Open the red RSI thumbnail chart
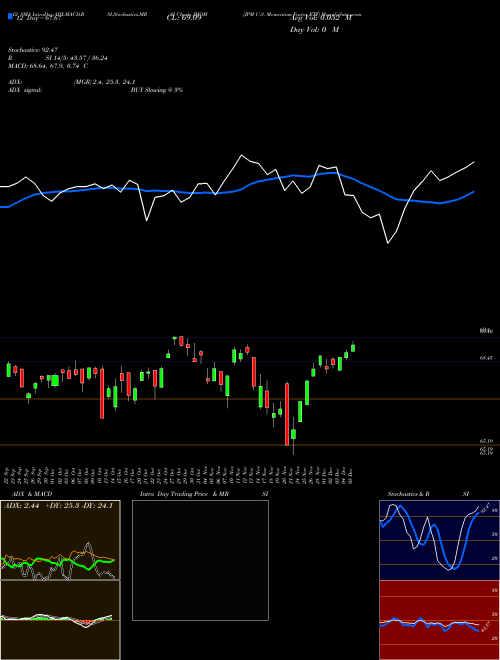 (x=439, y=620)
